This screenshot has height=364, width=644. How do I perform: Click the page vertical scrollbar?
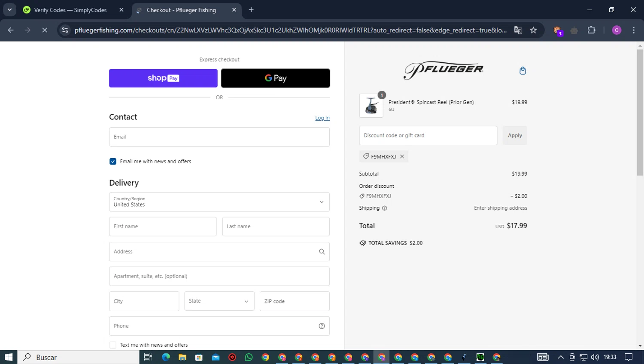(640, 113)
